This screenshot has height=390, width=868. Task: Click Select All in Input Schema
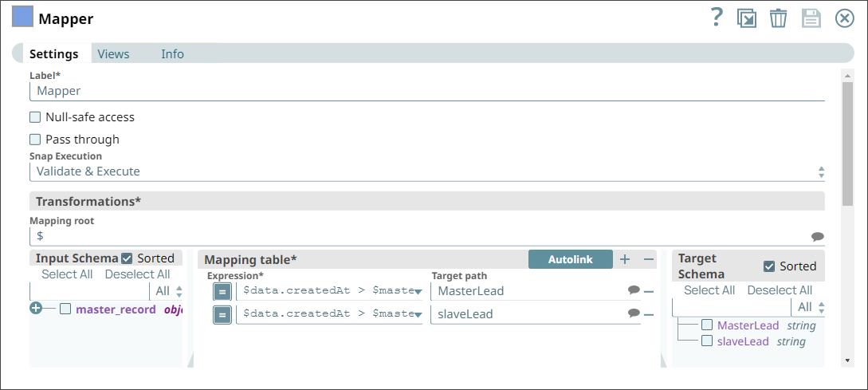(68, 274)
